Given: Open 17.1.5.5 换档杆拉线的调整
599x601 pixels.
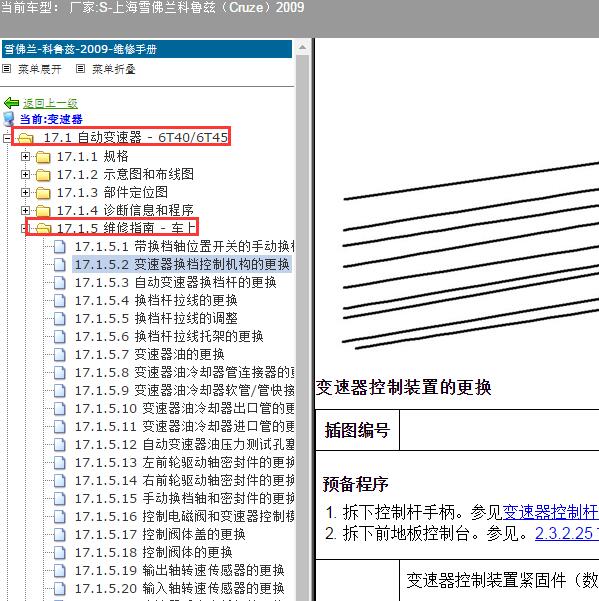Looking at the screenshot, I should 156,319.
